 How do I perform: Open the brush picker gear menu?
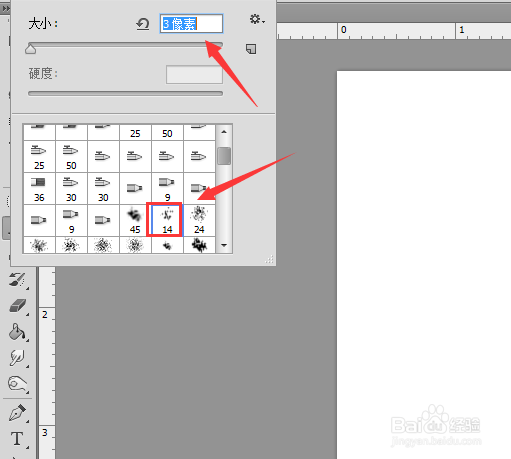[x=257, y=19]
